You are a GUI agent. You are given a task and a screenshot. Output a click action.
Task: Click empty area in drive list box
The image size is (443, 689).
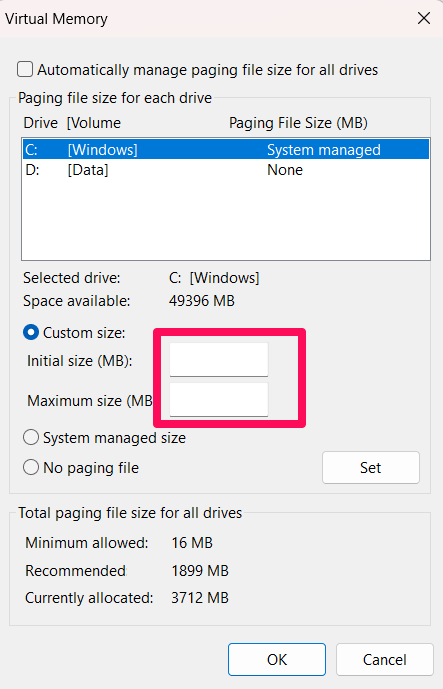[x=225, y=220]
